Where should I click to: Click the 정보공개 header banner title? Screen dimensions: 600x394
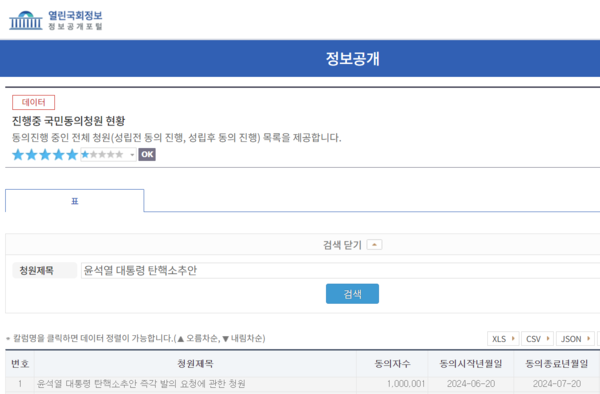[x=352, y=59]
